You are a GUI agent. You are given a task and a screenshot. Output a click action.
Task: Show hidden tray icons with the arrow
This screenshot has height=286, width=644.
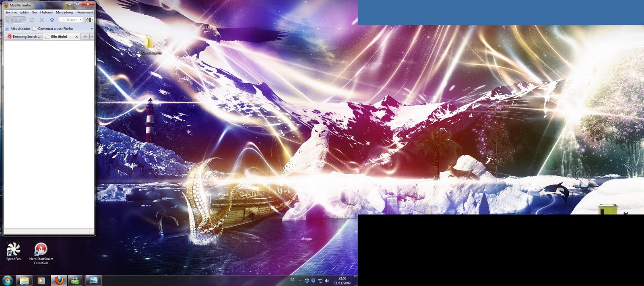(300, 281)
